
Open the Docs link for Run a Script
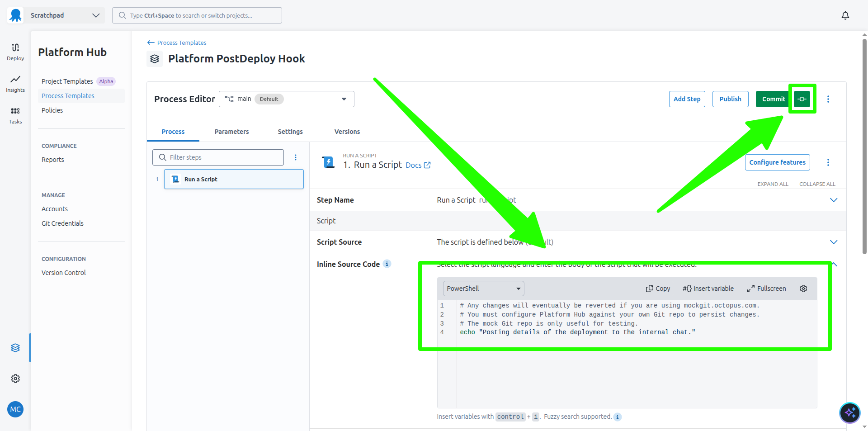pos(418,166)
